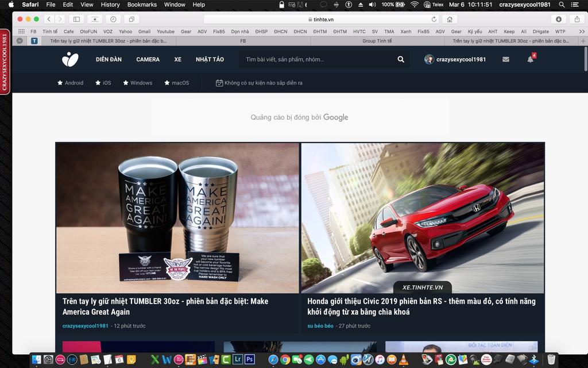Open DIỄN ĐÀN in the Tinhte navigation
Viewport: 588px width, 368px height.
click(x=109, y=59)
